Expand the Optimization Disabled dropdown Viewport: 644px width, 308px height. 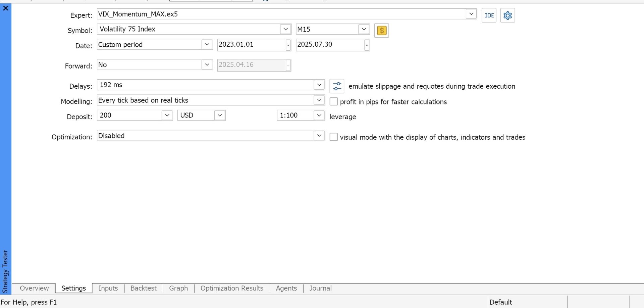(x=319, y=136)
